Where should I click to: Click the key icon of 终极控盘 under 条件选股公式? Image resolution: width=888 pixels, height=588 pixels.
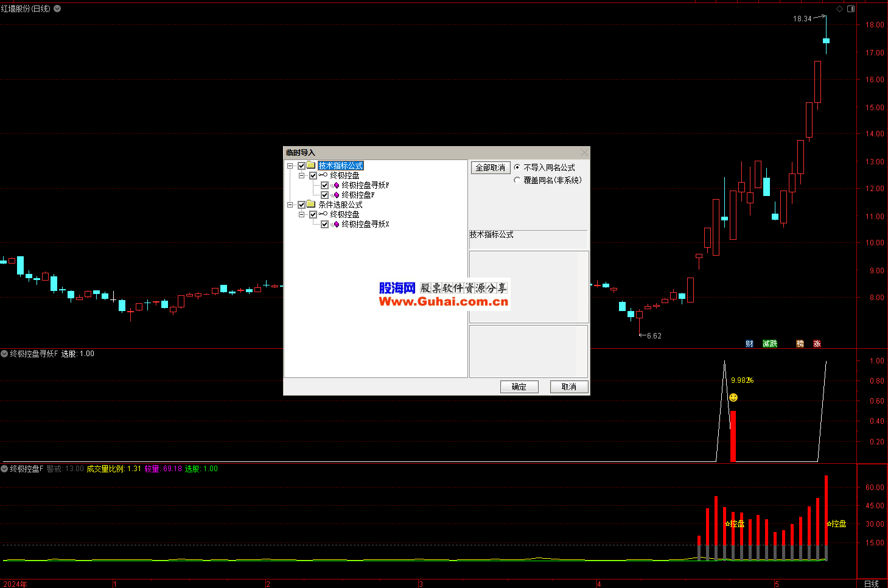coord(323,214)
